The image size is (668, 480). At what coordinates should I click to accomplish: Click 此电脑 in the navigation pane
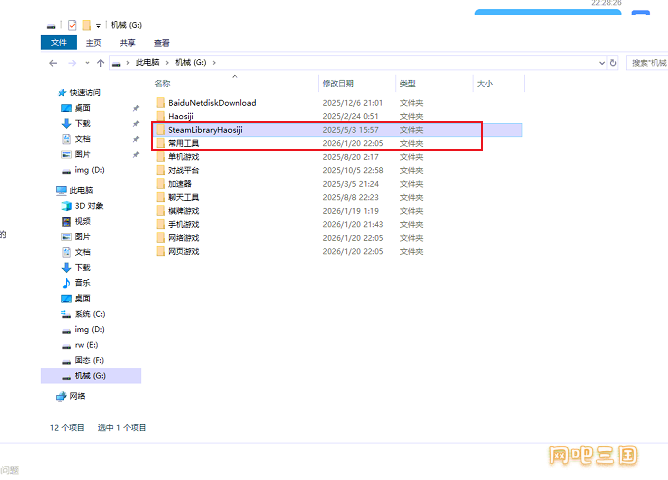(x=81, y=190)
